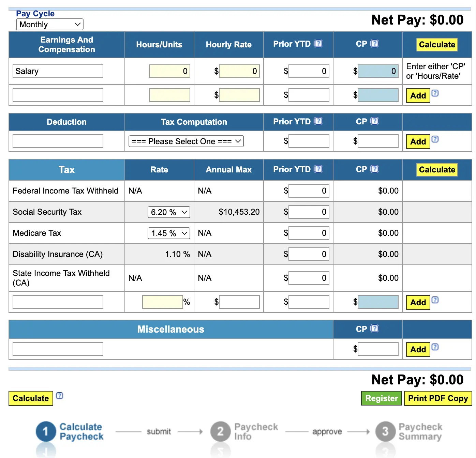Change the Social Security Tax rate dropdown
Screen dimensions: 476x458
point(168,212)
